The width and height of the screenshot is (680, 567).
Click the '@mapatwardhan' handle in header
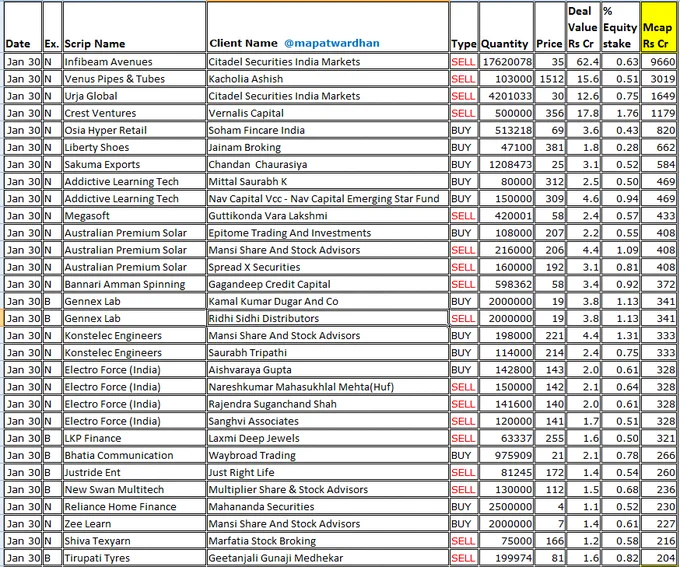pyautogui.click(x=332, y=43)
